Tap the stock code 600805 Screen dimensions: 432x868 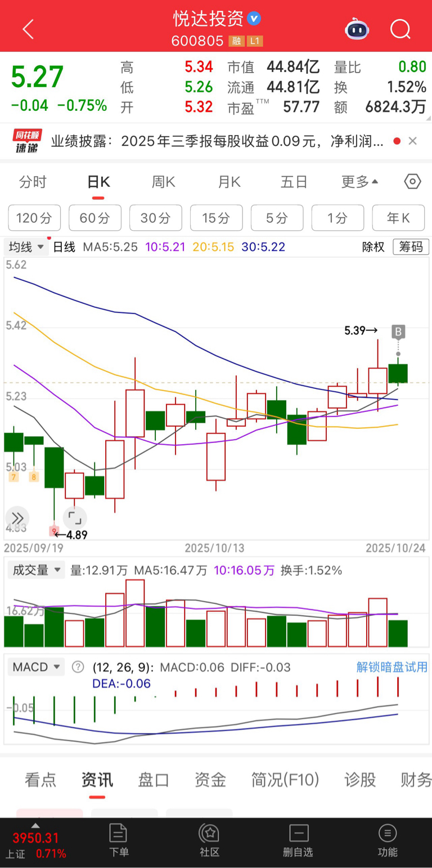197,41
